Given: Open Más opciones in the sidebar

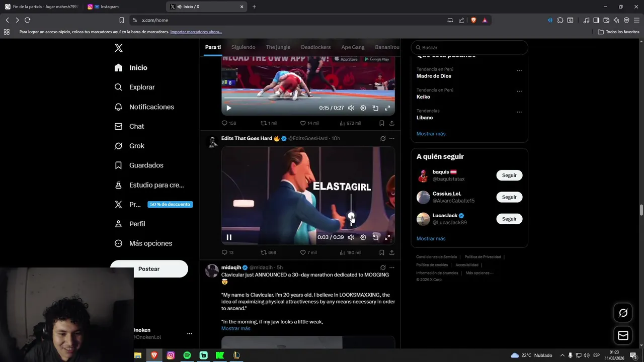Looking at the screenshot, I should coord(143,243).
